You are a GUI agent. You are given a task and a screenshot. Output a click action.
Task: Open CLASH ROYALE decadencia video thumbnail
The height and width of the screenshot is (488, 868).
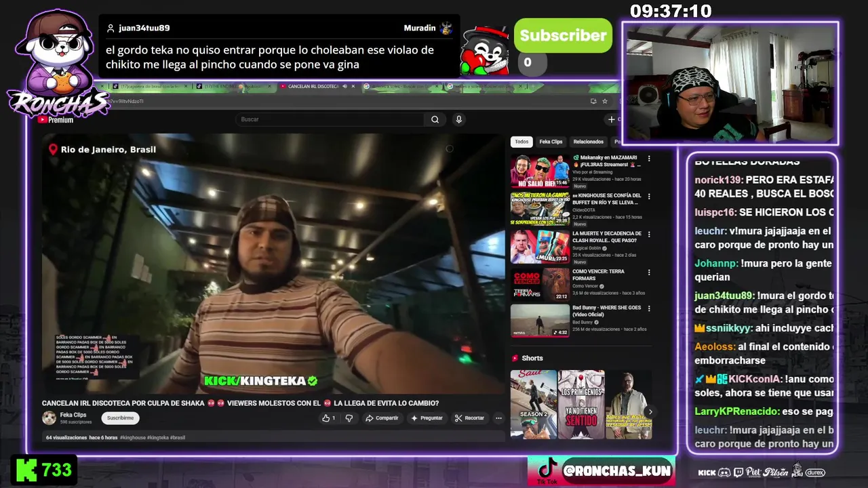click(540, 247)
